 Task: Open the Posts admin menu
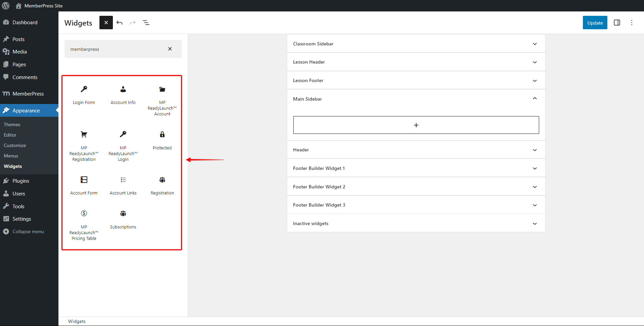(29, 39)
